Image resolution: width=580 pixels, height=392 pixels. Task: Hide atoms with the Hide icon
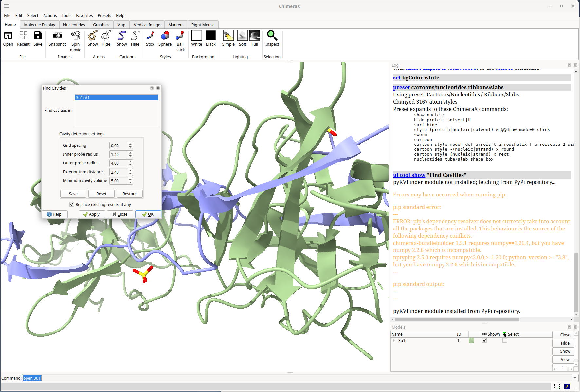pos(106,35)
